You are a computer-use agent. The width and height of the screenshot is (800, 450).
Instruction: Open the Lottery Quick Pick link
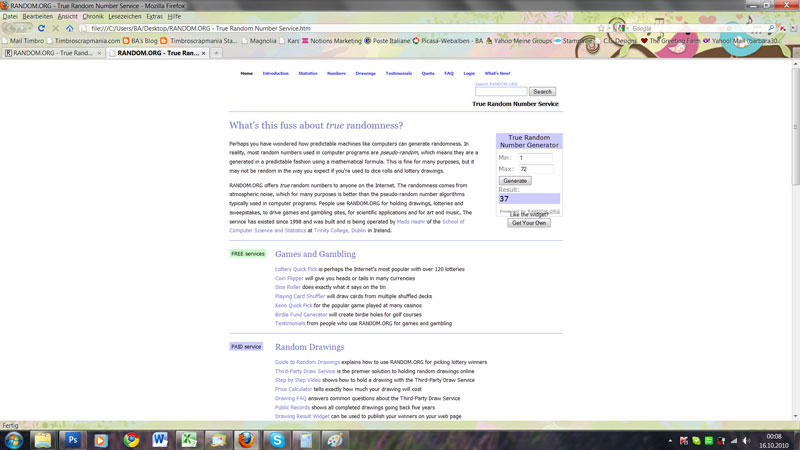(296, 269)
